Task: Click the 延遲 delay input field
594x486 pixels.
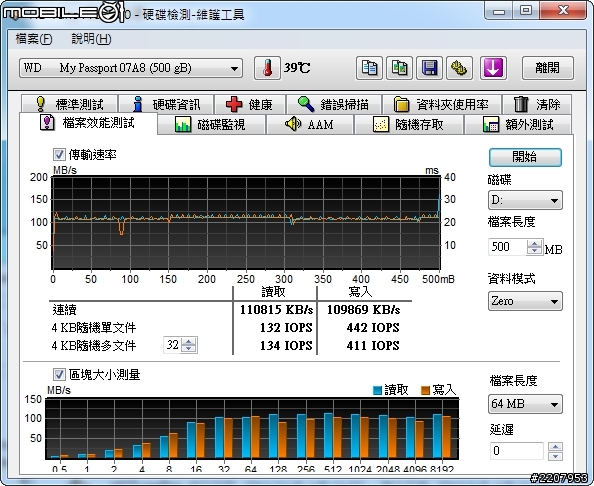Action: point(517,451)
